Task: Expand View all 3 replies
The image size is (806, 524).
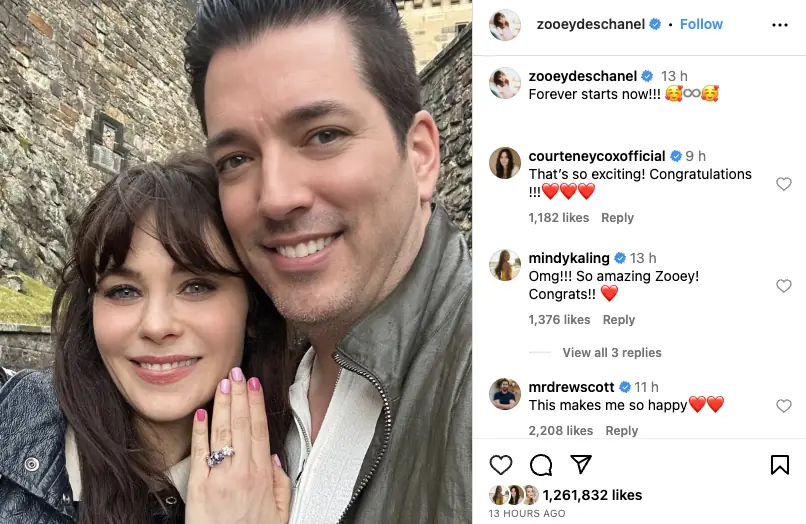Action: pyautogui.click(x=612, y=352)
